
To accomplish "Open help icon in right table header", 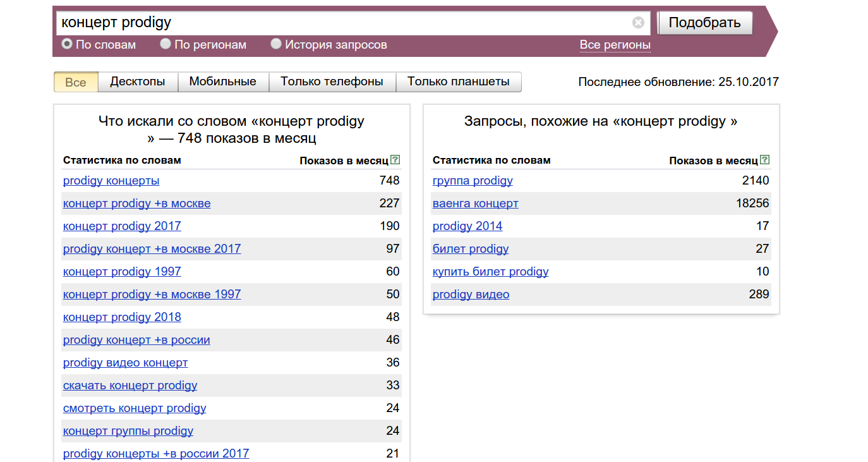I will pos(765,160).
